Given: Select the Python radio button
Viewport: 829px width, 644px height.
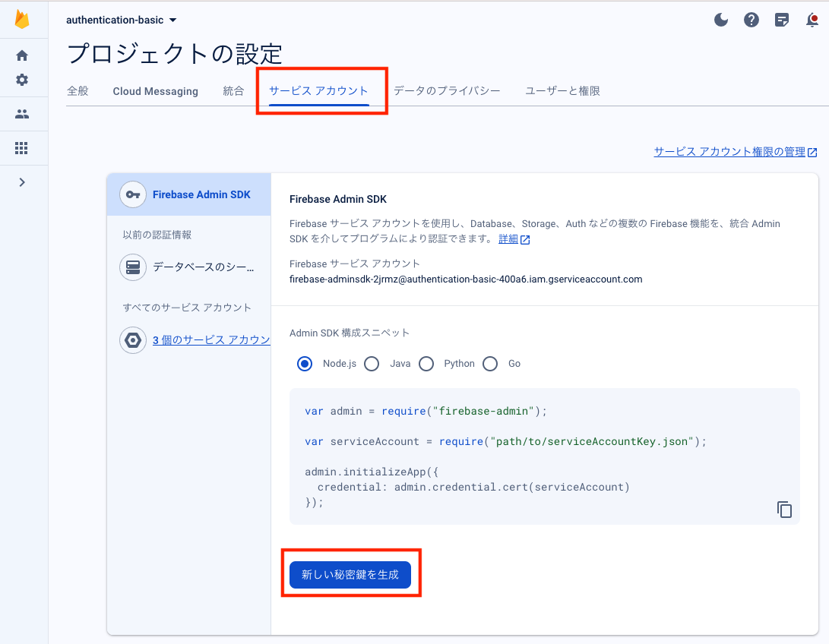Looking at the screenshot, I should (426, 364).
